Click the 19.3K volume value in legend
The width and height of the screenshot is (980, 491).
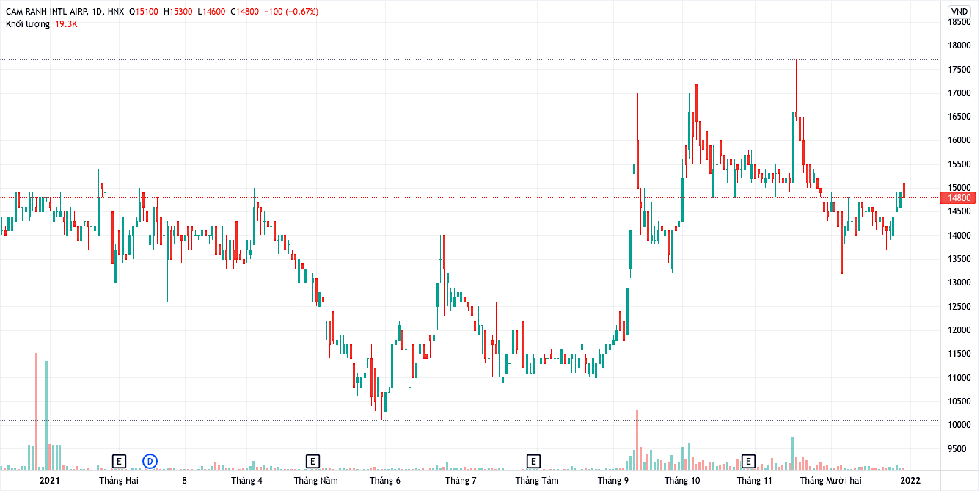point(66,24)
